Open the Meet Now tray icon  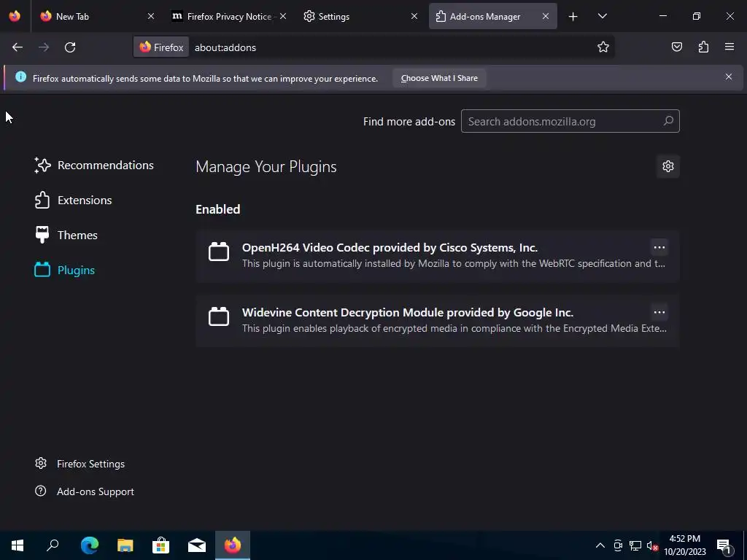618,545
